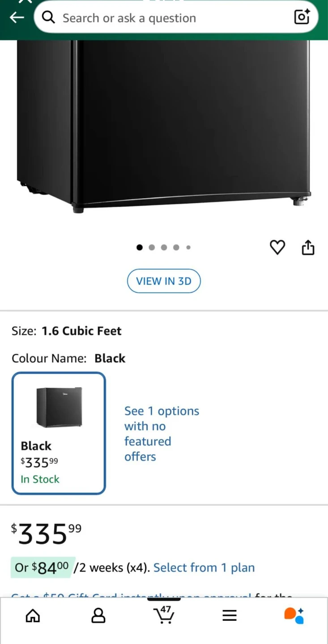The width and height of the screenshot is (328, 644).
Task: Add item to wish list heart
Action: click(277, 247)
